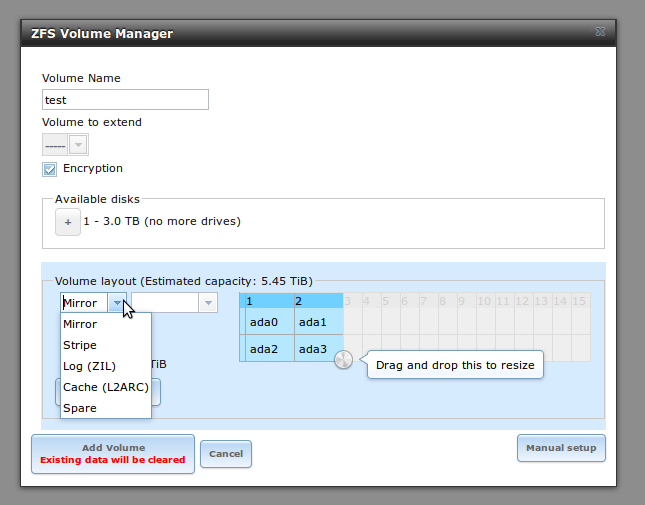Click column header 2 in disk grid
This screenshot has width=645, height=505.
[319, 301]
